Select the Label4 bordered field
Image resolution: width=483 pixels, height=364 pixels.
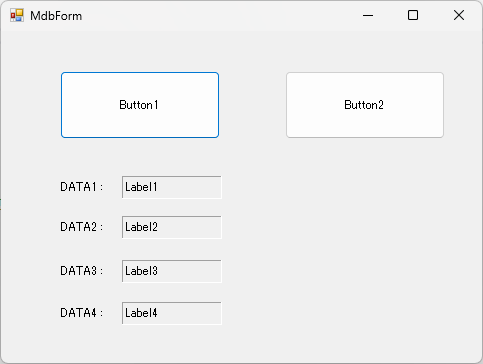(172, 313)
